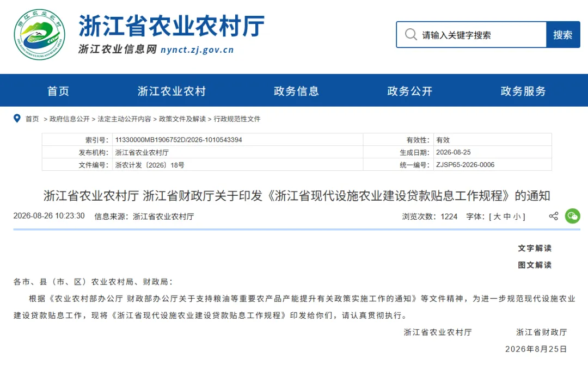Click the location pin icon in breadcrumb

17,119
